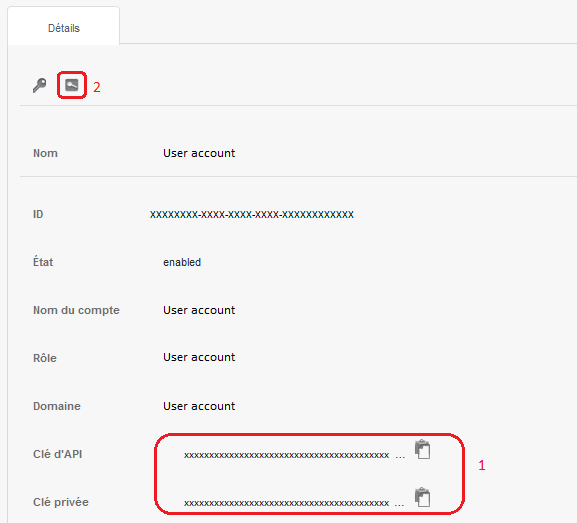This screenshot has width=577, height=523.
Task: Click the Rôle value User account
Action: click(199, 357)
